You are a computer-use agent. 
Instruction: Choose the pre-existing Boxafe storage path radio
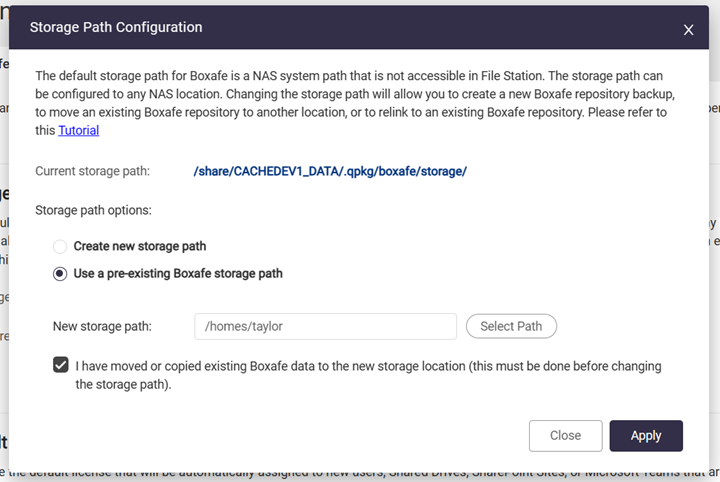click(61, 273)
